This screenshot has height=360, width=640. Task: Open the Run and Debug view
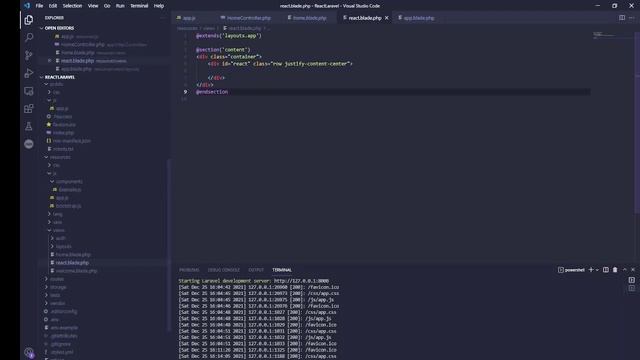29,73
